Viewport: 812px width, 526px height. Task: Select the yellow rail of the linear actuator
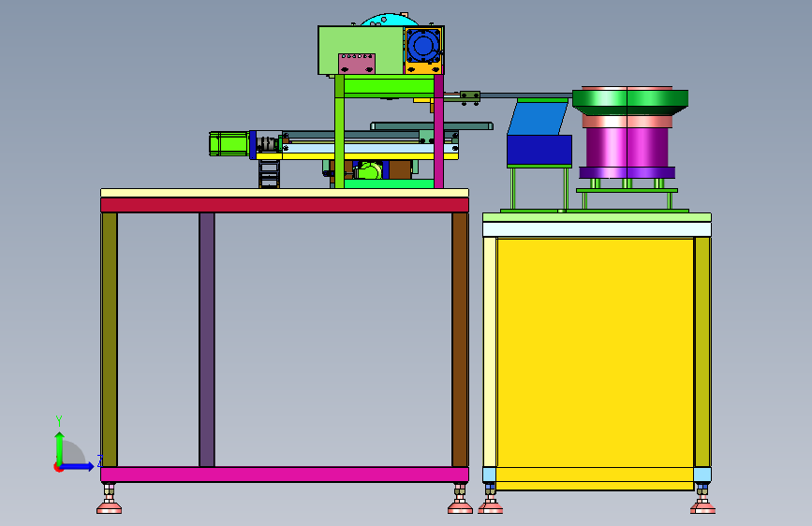click(x=358, y=155)
